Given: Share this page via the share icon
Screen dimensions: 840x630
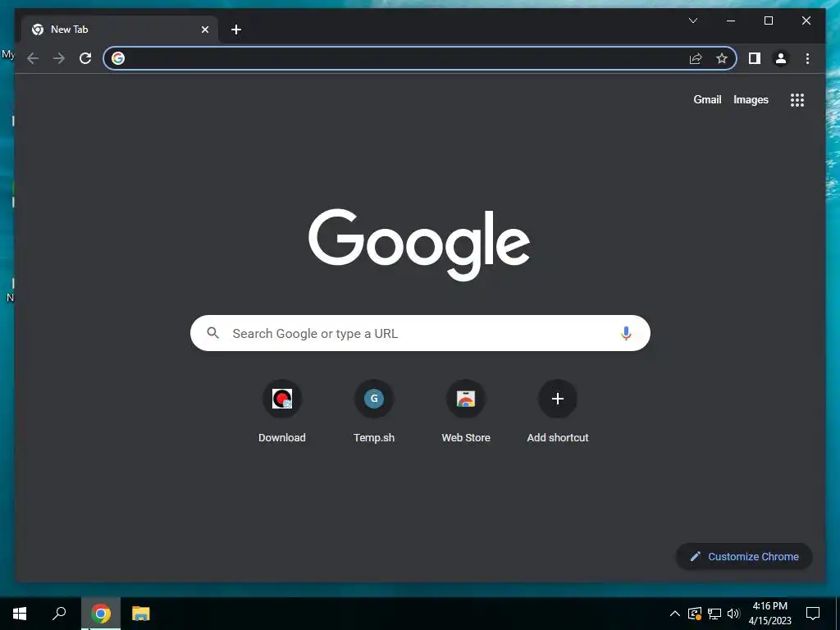Looking at the screenshot, I should pyautogui.click(x=696, y=58).
